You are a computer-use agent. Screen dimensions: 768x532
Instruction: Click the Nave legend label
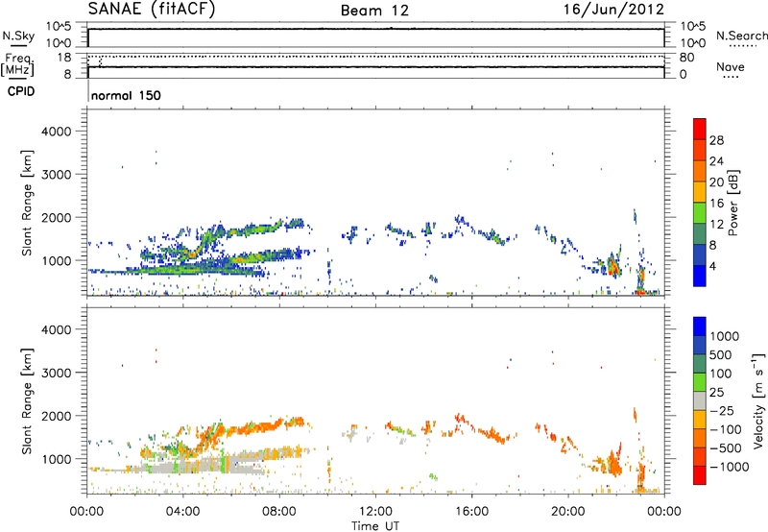[x=731, y=66]
